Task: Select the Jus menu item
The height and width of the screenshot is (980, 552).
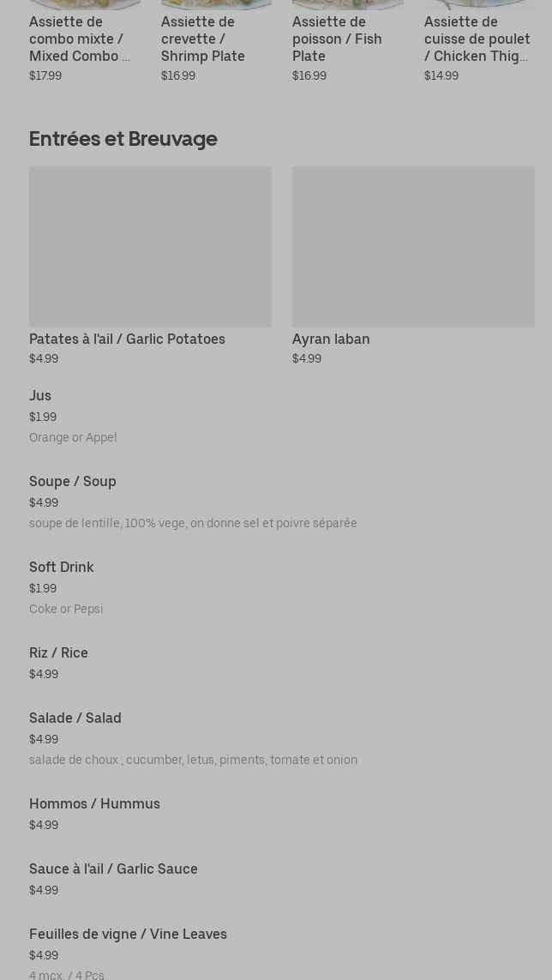Action: tap(40, 395)
